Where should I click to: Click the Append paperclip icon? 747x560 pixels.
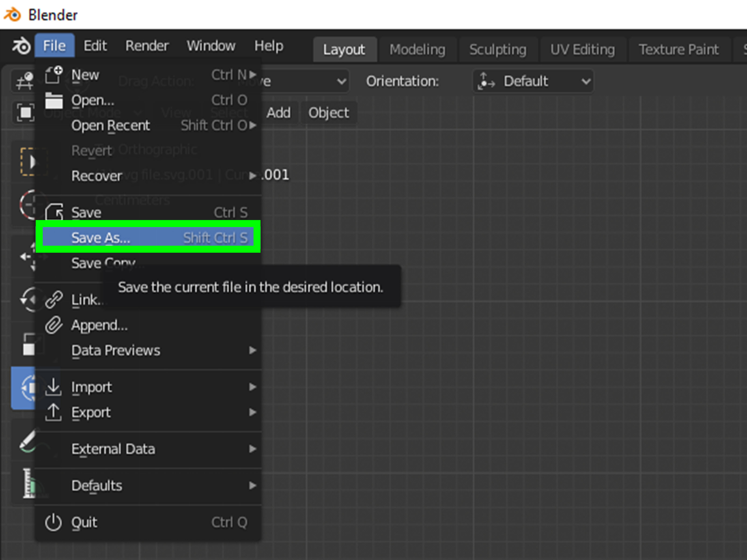pyautogui.click(x=54, y=325)
